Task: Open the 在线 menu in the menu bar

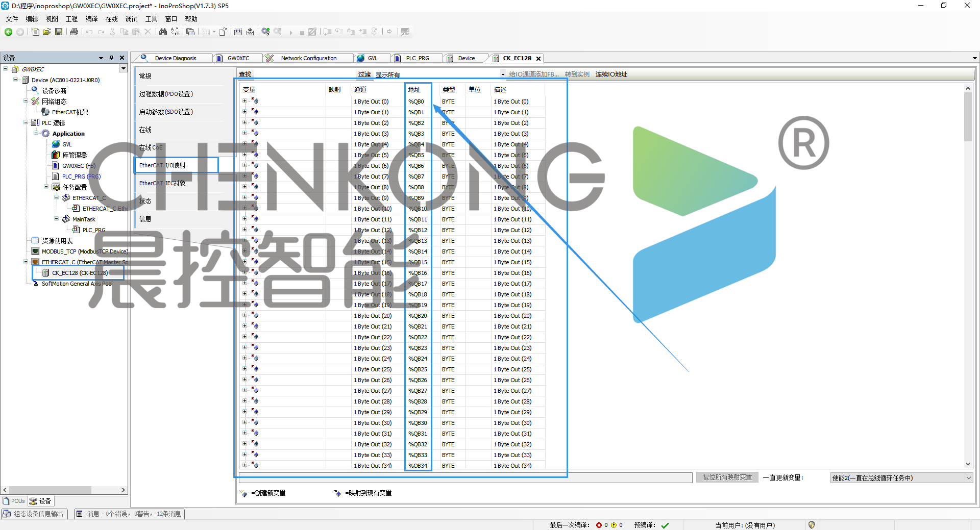Action: pos(111,19)
